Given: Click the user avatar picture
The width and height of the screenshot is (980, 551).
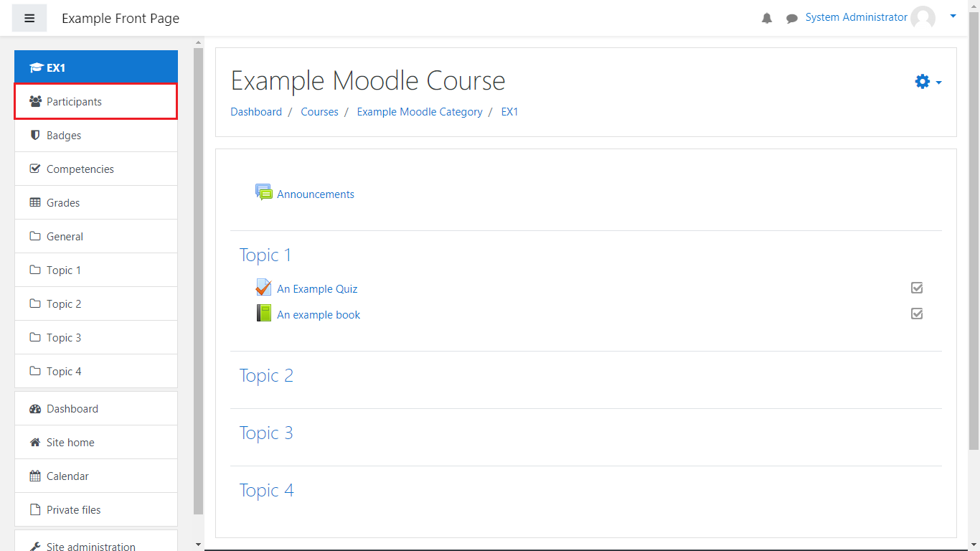Looking at the screenshot, I should (x=923, y=18).
